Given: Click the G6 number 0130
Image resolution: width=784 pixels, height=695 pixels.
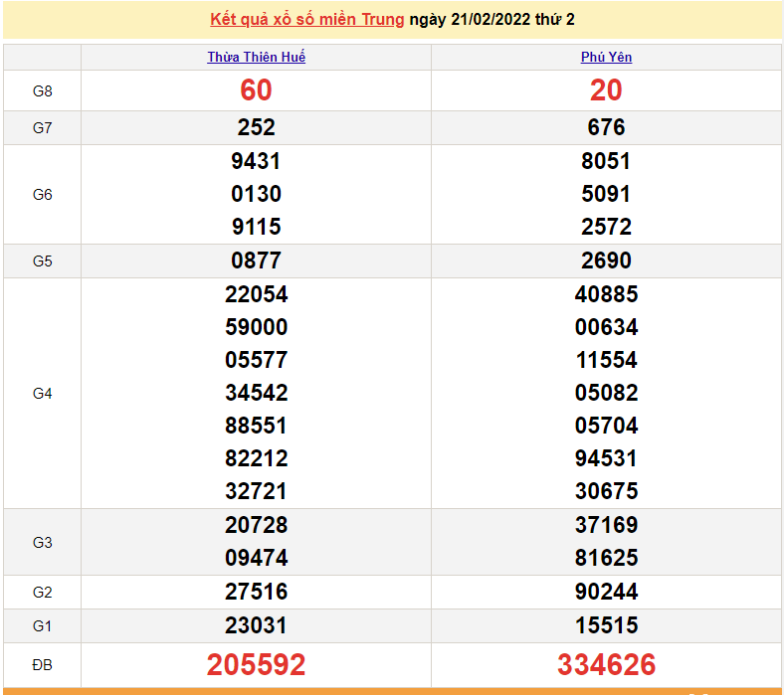Looking at the screenshot, I should click(x=256, y=194).
